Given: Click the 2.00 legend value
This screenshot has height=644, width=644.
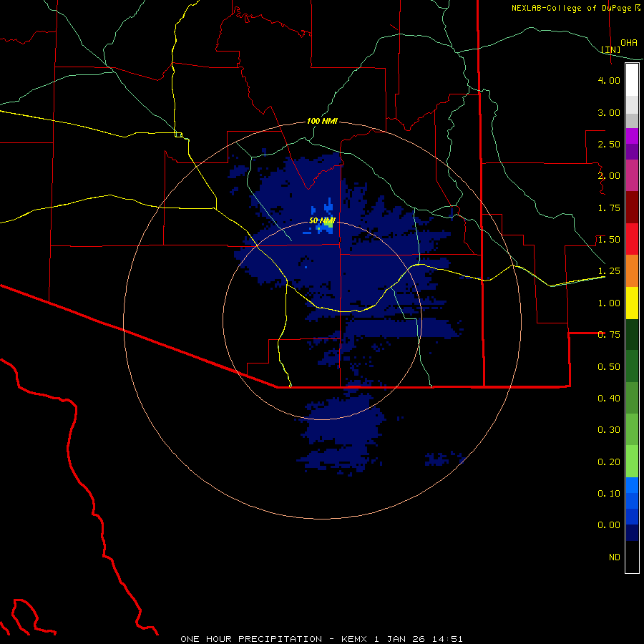Looking at the screenshot, I should pos(609,176).
